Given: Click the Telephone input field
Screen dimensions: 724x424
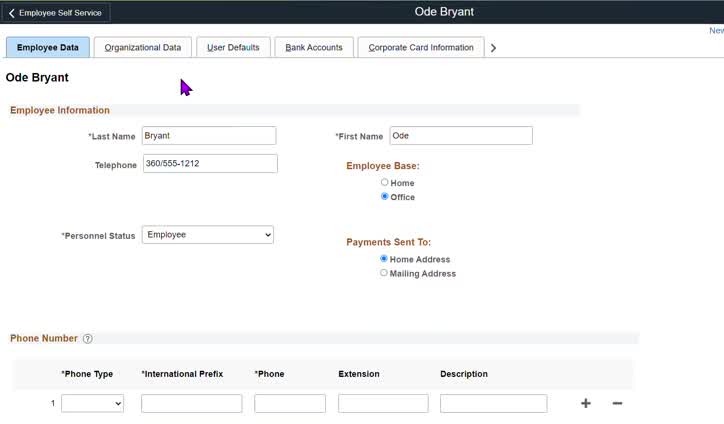Looking at the screenshot, I should tap(210, 164).
